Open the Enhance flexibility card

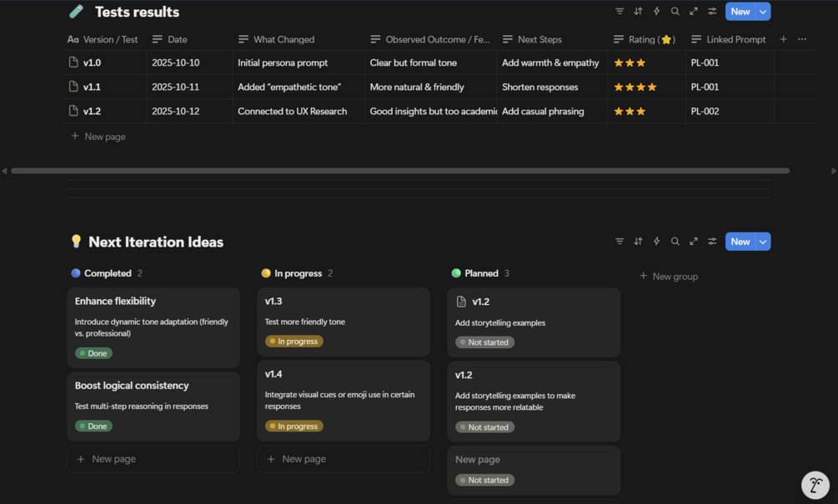115,302
